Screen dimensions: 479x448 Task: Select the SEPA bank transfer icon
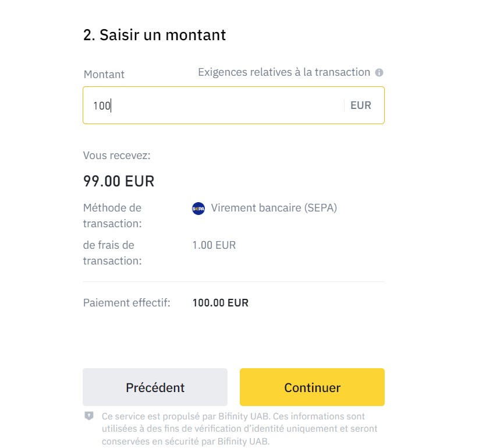198,209
